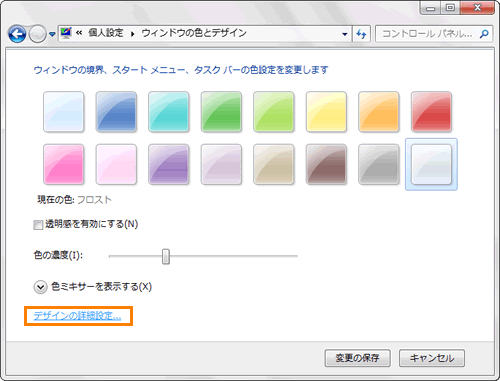Click the refresh button beside address bar

tap(361, 34)
